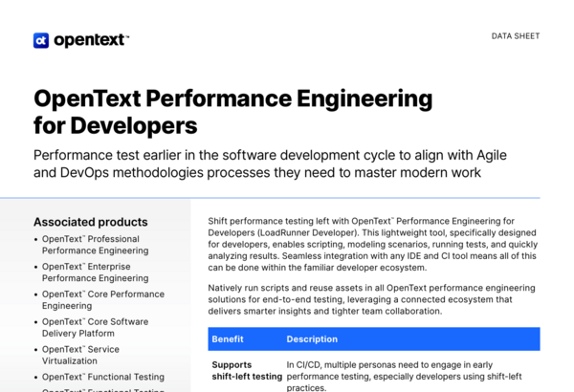Click the DATA SHEET label
574x392 pixels.
tap(516, 36)
